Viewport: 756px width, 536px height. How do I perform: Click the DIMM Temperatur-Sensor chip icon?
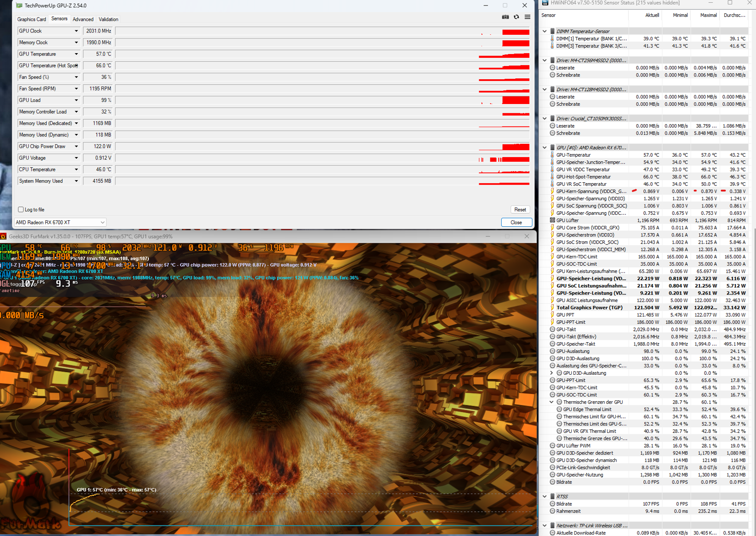tap(552, 31)
